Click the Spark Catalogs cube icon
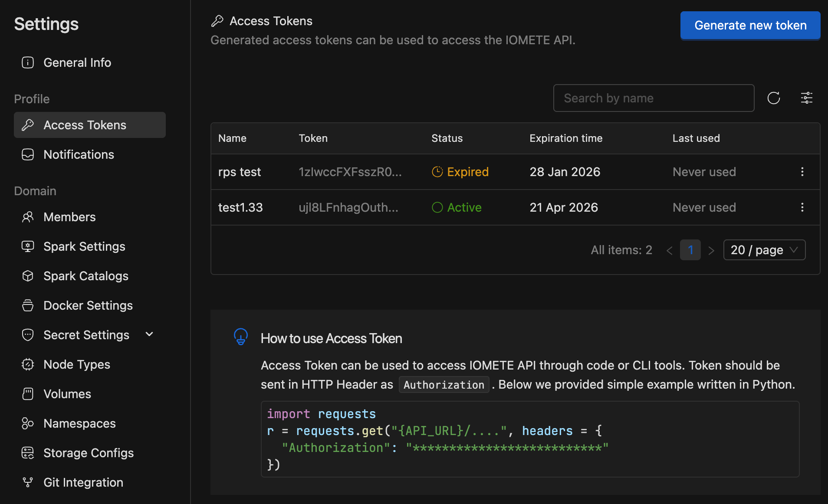Image resolution: width=828 pixels, height=504 pixels. [x=28, y=276]
